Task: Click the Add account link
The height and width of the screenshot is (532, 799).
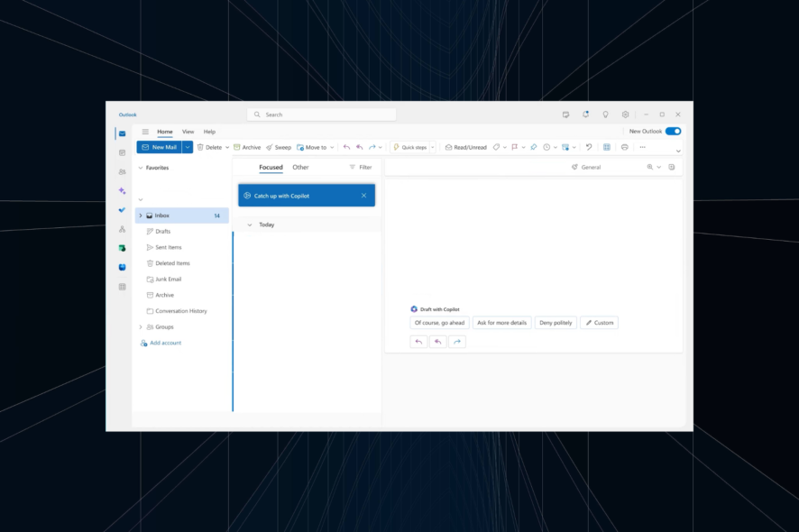Action: click(163, 343)
